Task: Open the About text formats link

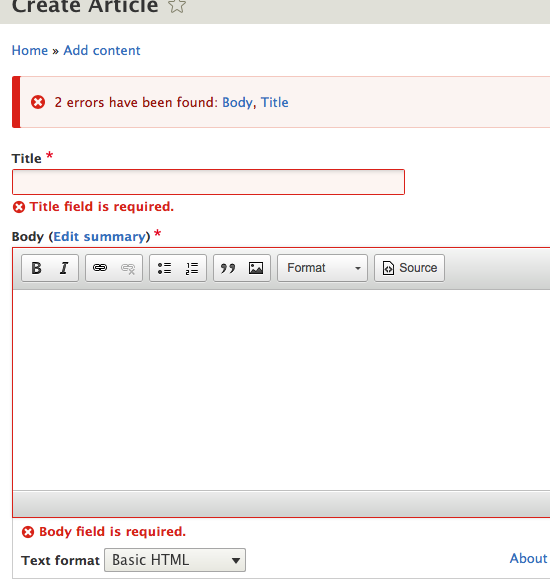Action: pyautogui.click(x=529, y=558)
